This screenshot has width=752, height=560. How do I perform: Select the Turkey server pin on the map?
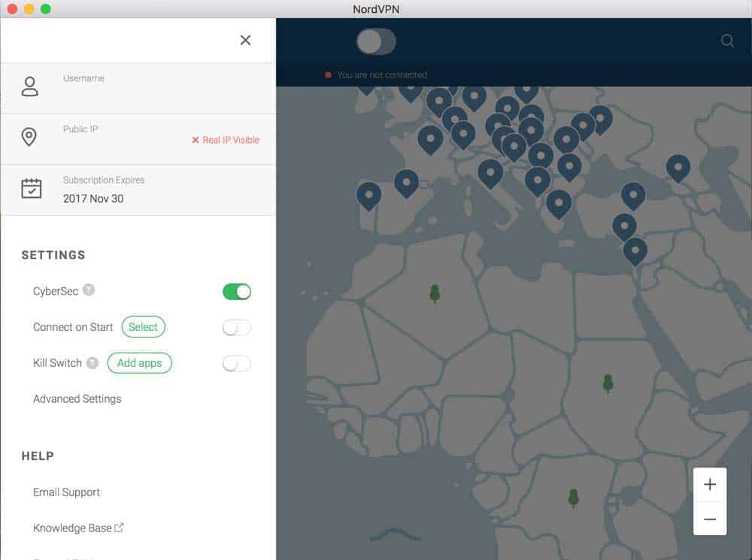click(633, 197)
